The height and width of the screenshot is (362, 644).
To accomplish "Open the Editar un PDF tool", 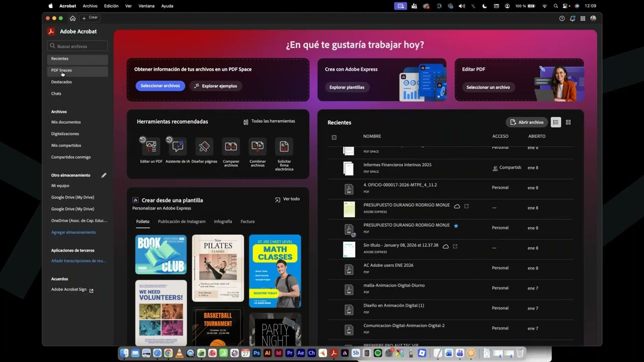I will click(x=151, y=150).
